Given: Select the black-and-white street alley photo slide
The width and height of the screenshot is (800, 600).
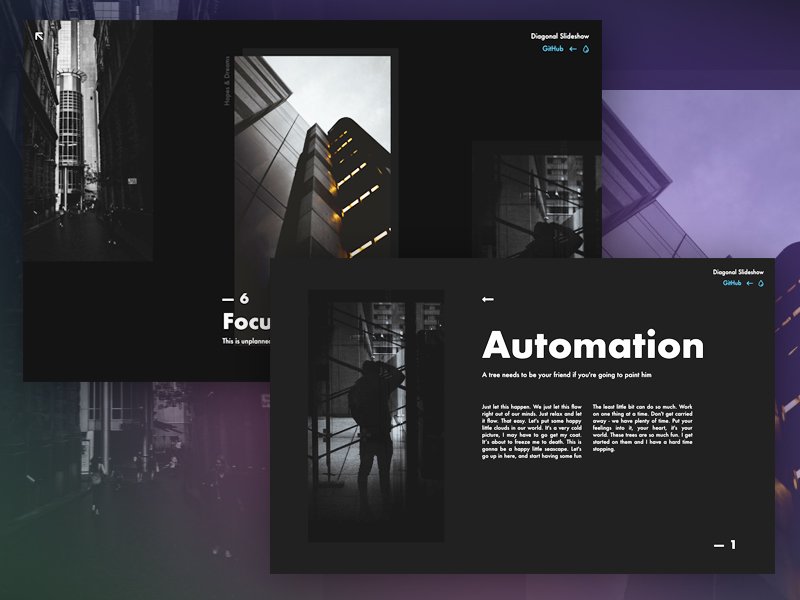Looking at the screenshot, I should coord(88,141).
